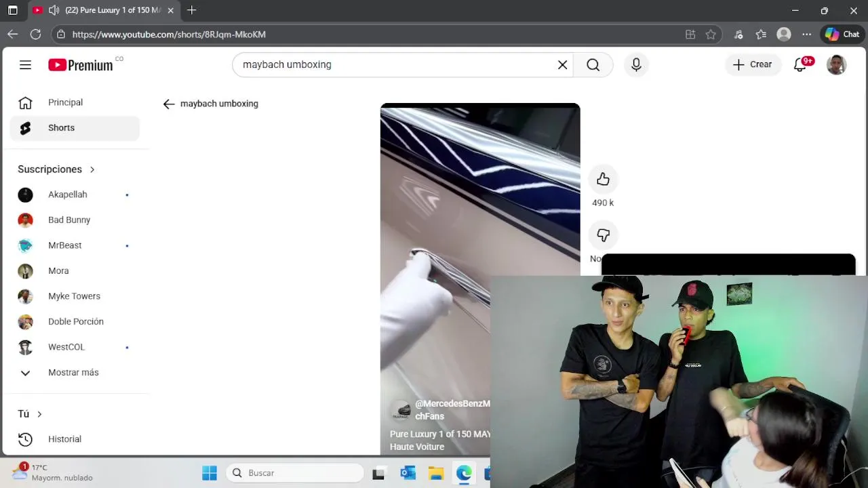Click the Short channel avatar thumbnail
The width and height of the screenshot is (868, 488).
pos(401,410)
